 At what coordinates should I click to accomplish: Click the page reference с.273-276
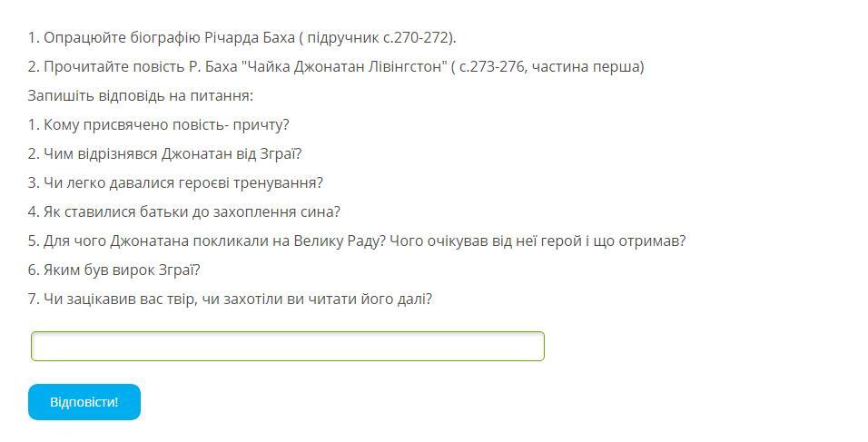[x=494, y=67]
